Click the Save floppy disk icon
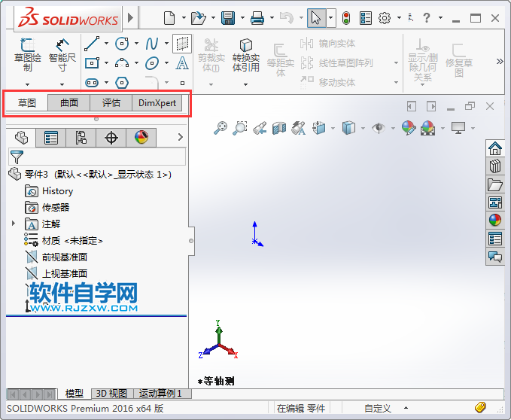This screenshot has height=420, width=511. pyautogui.click(x=228, y=17)
